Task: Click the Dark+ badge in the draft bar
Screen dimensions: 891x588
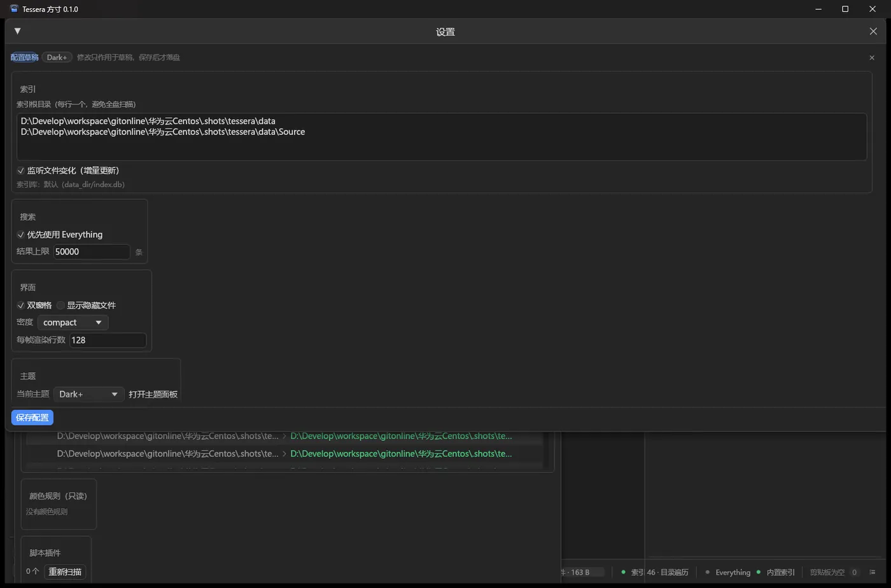Action: [57, 57]
